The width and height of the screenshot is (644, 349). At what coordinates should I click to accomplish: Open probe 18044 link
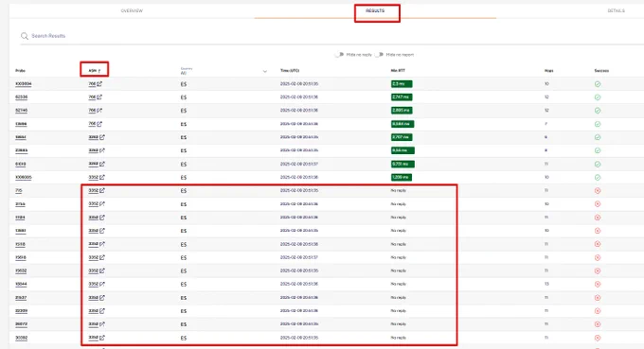(x=21, y=284)
